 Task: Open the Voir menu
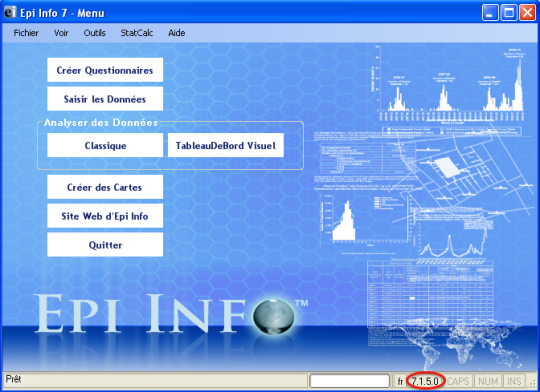61,33
